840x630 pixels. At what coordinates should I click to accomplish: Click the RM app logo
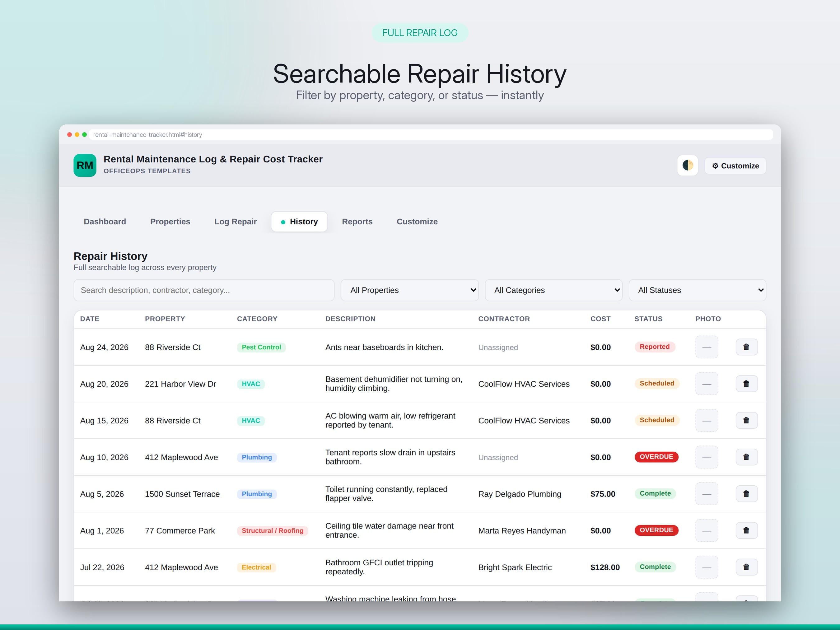click(85, 165)
